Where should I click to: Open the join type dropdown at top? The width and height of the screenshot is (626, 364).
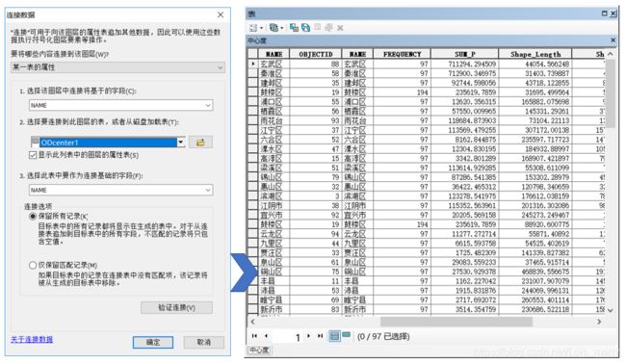117,67
